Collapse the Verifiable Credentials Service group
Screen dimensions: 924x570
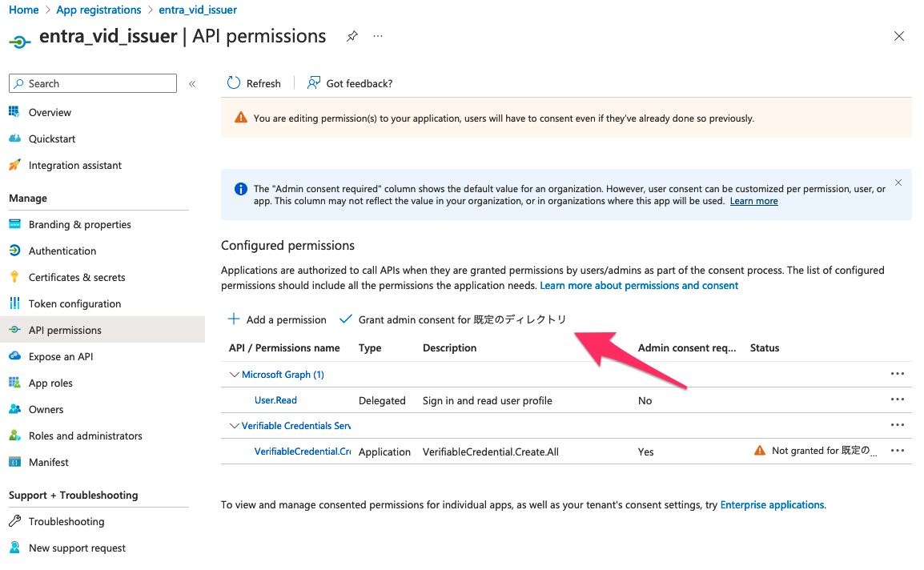point(235,426)
